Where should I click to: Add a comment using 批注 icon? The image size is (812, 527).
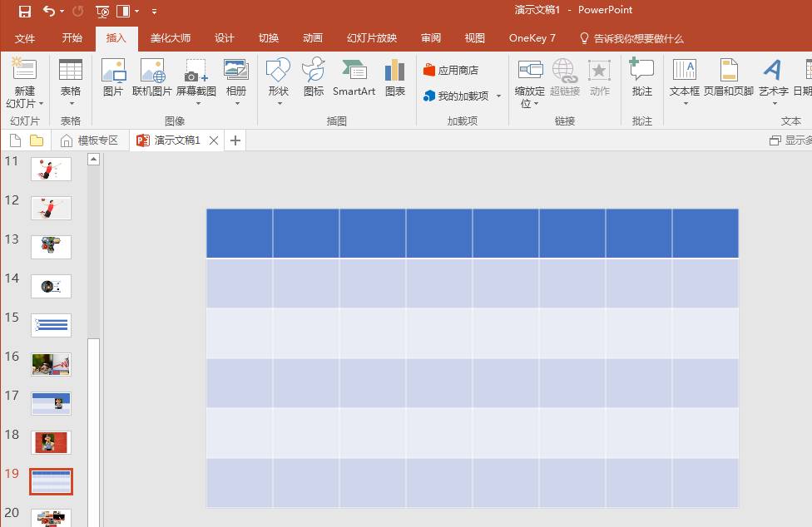(x=641, y=77)
